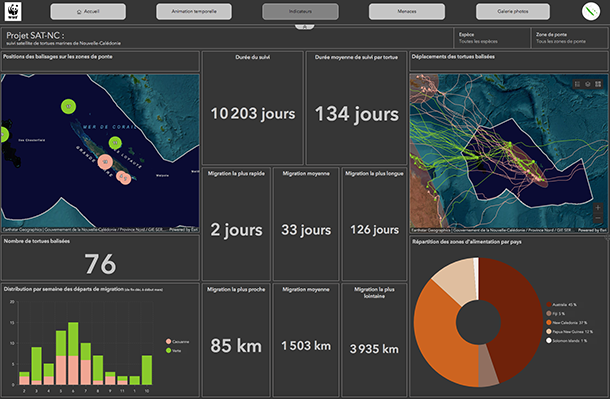Viewport: 610px width, 399px height.
Task: Open the legend icon on the movements map
Action: (577, 84)
